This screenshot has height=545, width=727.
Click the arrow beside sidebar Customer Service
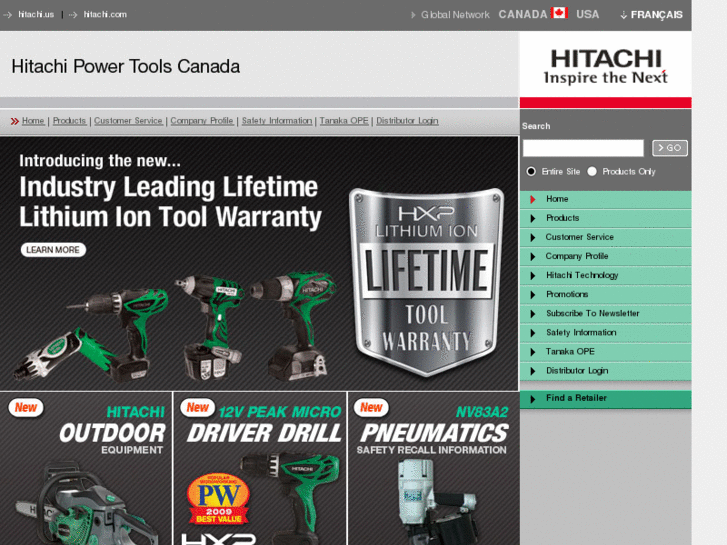point(533,237)
